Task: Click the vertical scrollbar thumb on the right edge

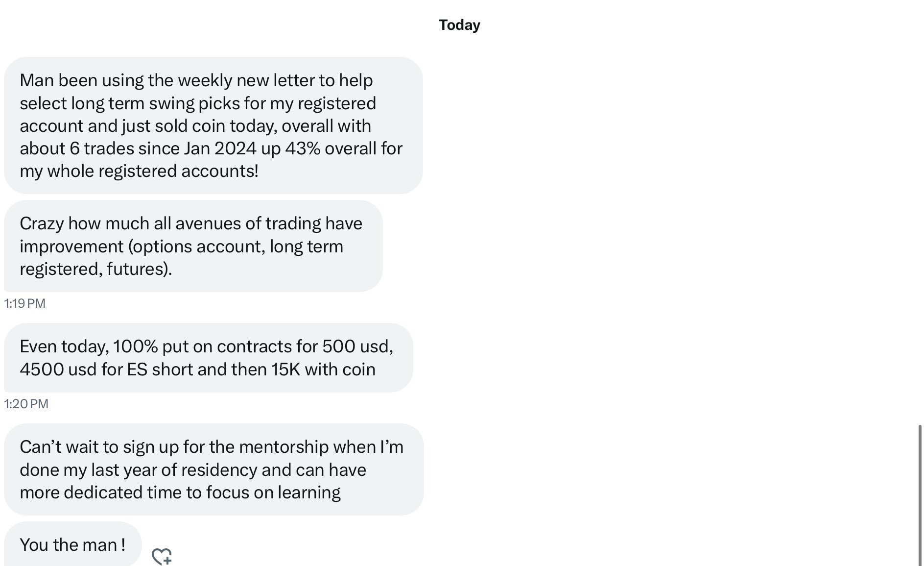Action: pyautogui.click(x=920, y=495)
